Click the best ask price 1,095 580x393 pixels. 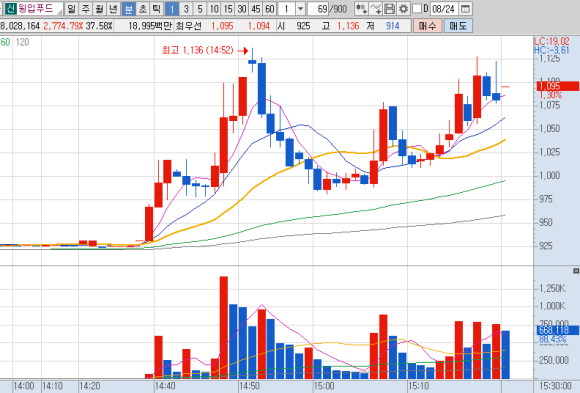coord(222,26)
